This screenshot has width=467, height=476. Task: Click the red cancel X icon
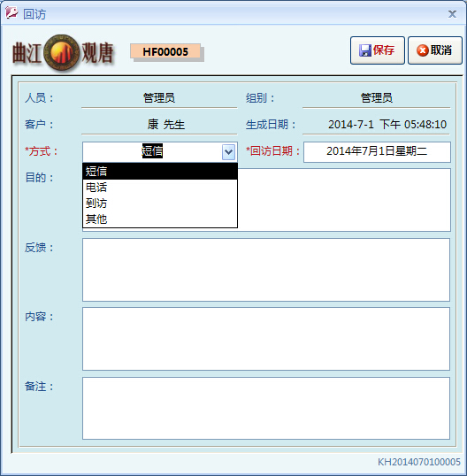pos(423,50)
